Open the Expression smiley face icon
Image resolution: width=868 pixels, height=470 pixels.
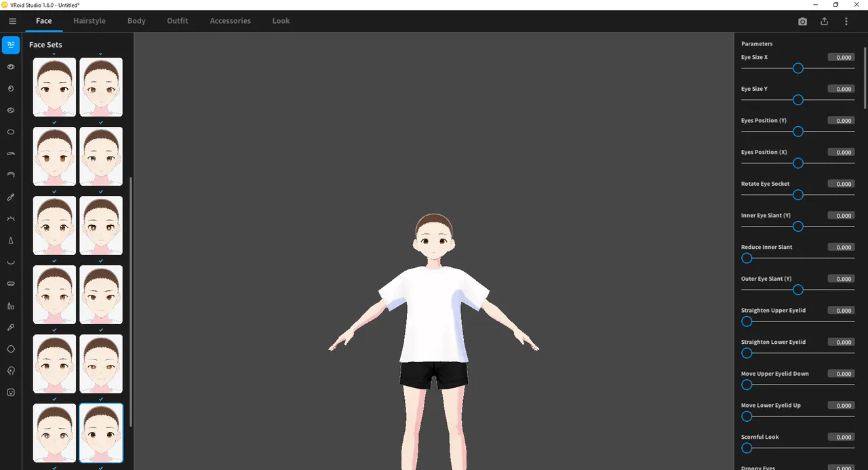[x=11, y=393]
